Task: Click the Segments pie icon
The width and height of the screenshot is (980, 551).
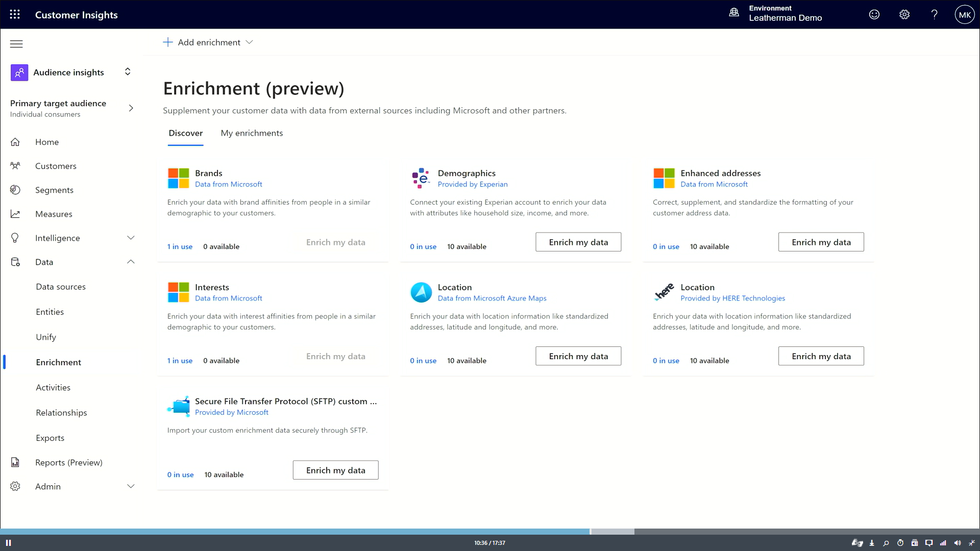Action: 15,190
